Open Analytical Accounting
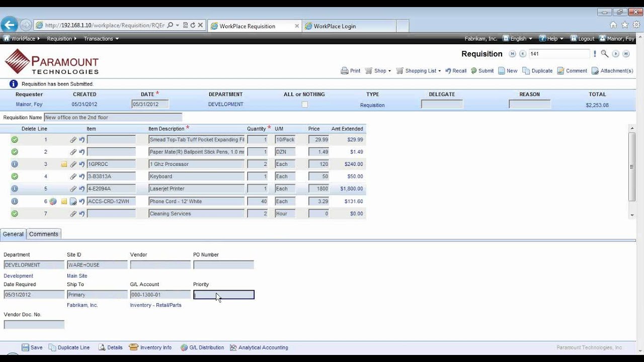This screenshot has height=362, width=644. pos(259,347)
